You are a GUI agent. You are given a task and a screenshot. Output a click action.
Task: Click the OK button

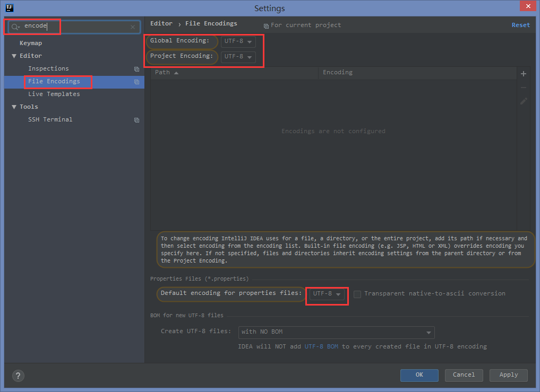tap(419, 375)
